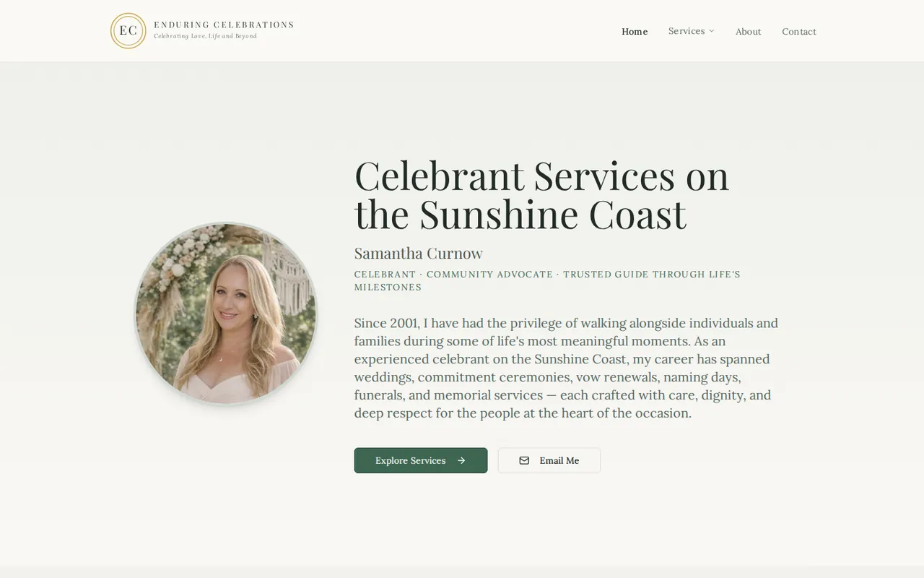The image size is (924, 578).
Task: Click the subtitle starting with CELEBRANT · COMMUNITY ADVOCATE
Action: pyautogui.click(x=547, y=280)
